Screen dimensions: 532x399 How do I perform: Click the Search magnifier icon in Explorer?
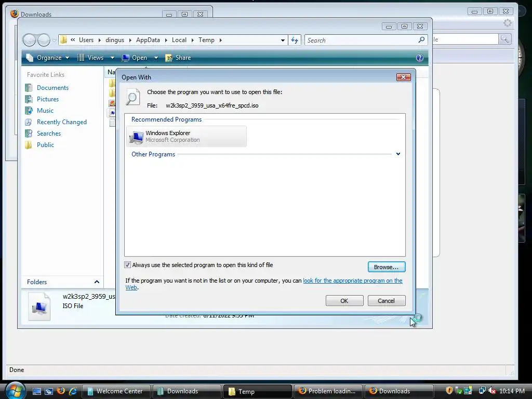click(x=421, y=40)
